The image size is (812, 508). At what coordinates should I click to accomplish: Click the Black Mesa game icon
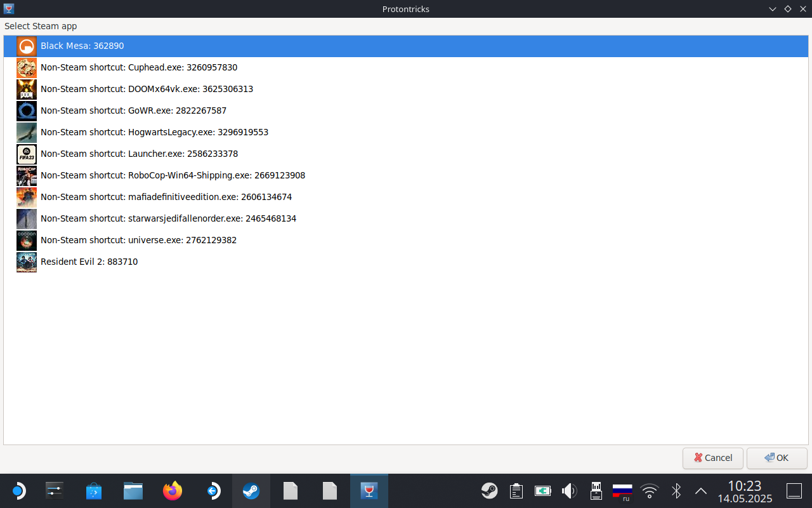tap(27, 46)
